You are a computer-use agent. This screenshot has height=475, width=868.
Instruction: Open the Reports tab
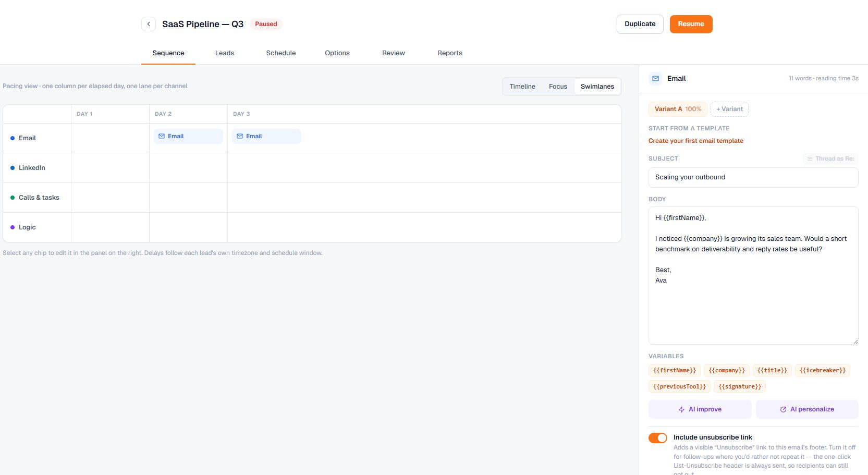coord(450,53)
